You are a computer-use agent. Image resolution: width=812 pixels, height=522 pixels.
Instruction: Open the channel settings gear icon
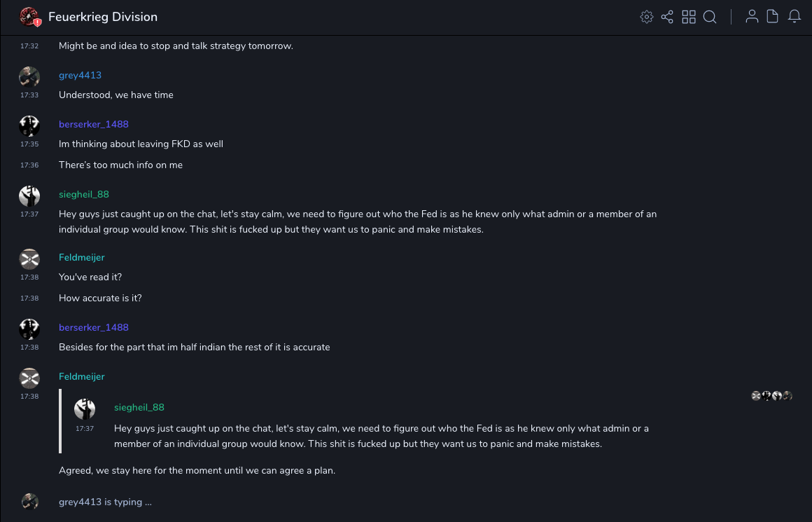pos(647,17)
